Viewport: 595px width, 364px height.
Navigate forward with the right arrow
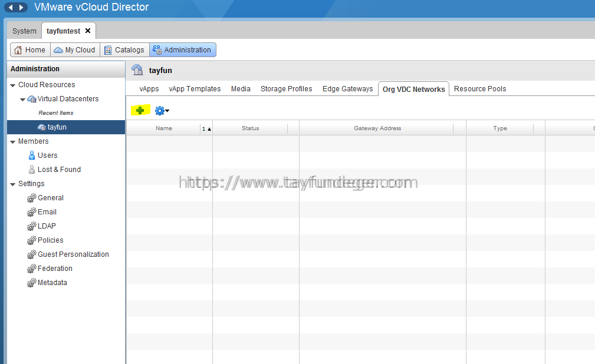[21, 7]
